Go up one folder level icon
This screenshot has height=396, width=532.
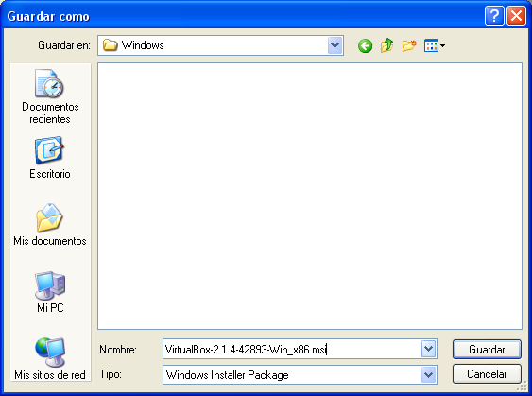386,45
